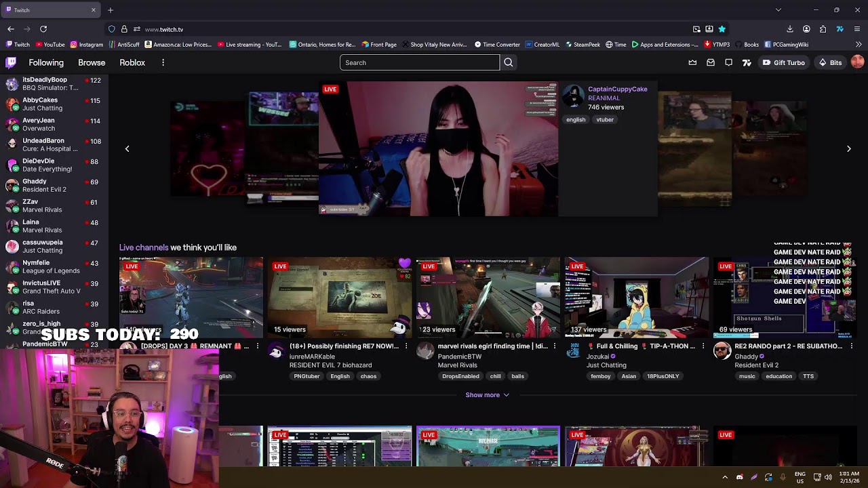This screenshot has height=488, width=868.
Task: Click the Marvel Rivals game link under PandemicBTW
Action: pos(457,365)
